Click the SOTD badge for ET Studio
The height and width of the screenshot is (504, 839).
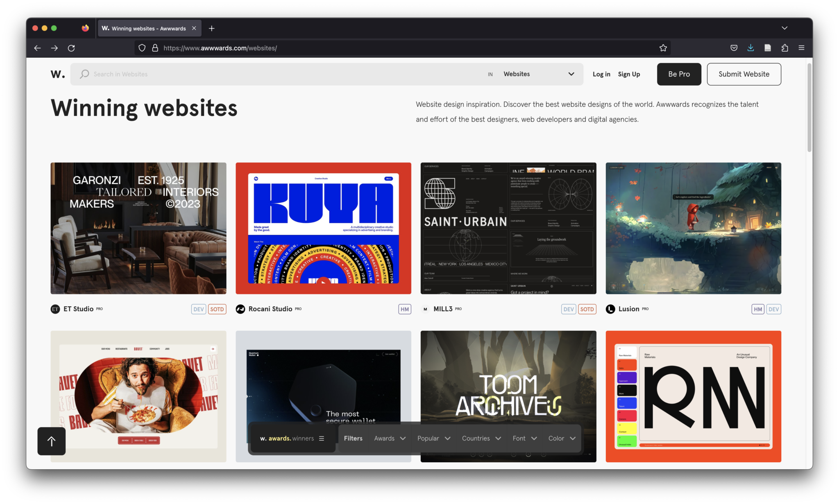pos(217,309)
